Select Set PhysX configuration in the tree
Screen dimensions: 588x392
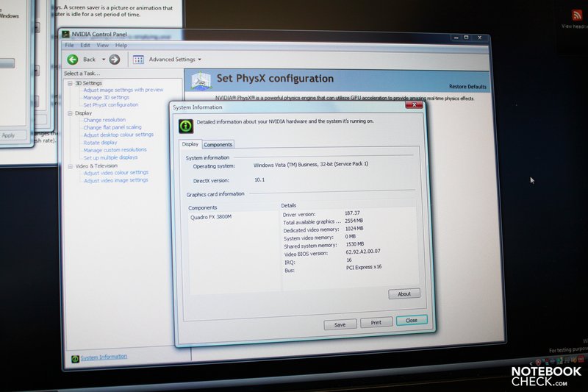[x=111, y=104]
